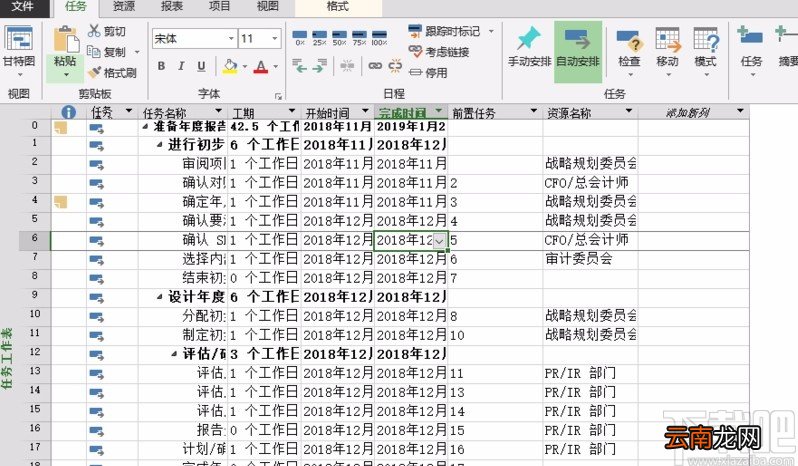The width and height of the screenshot is (798, 466).
Task: Click the info indicator column header
Action: [x=68, y=112]
